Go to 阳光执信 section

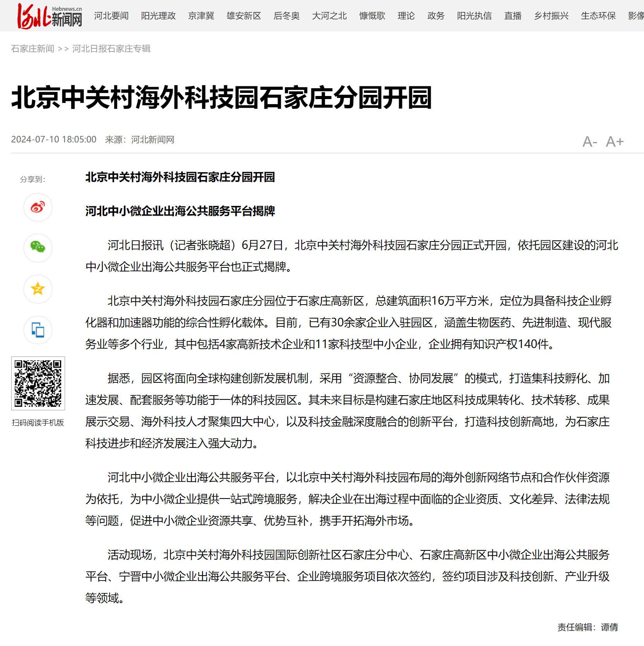(474, 16)
